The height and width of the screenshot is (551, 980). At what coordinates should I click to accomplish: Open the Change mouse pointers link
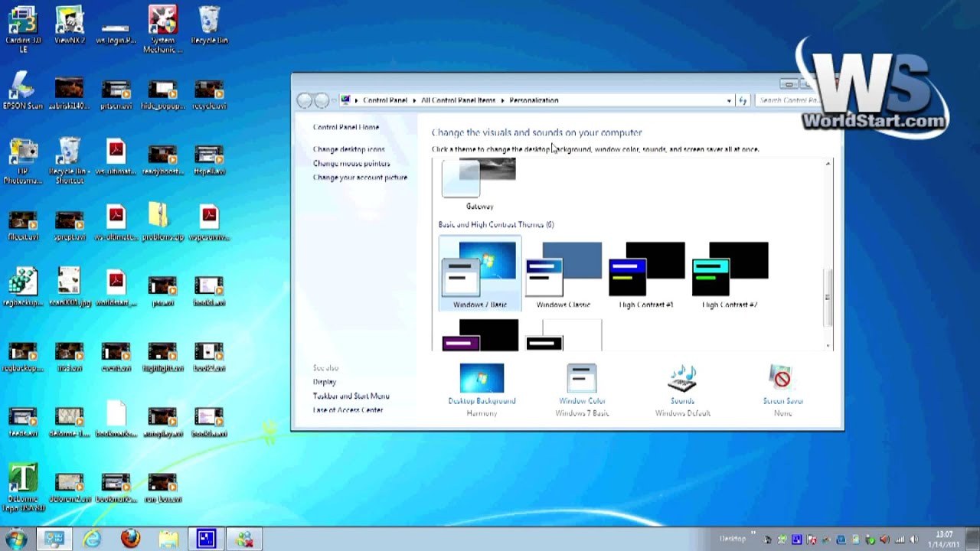tap(351, 163)
